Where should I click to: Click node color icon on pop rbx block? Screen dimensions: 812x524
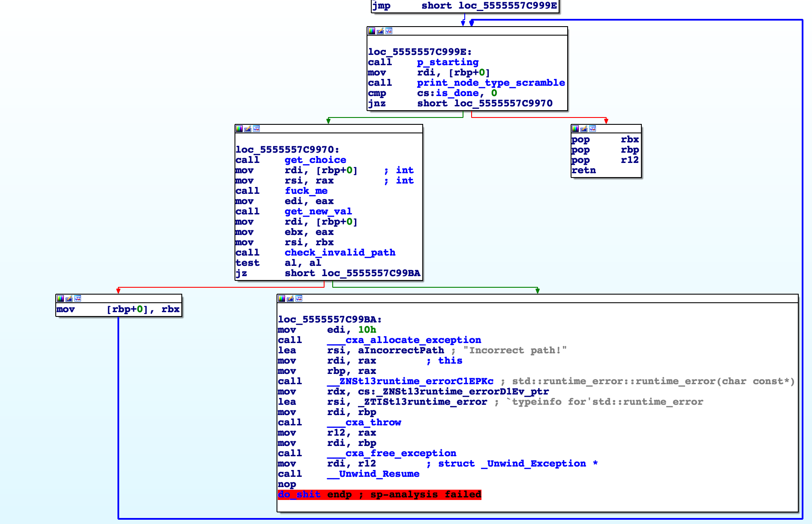[575, 129]
